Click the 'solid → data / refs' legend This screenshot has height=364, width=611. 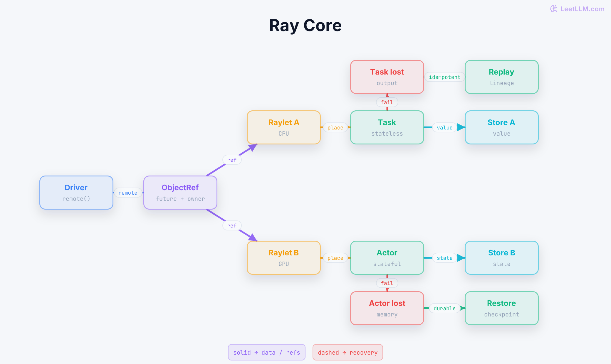(267, 352)
